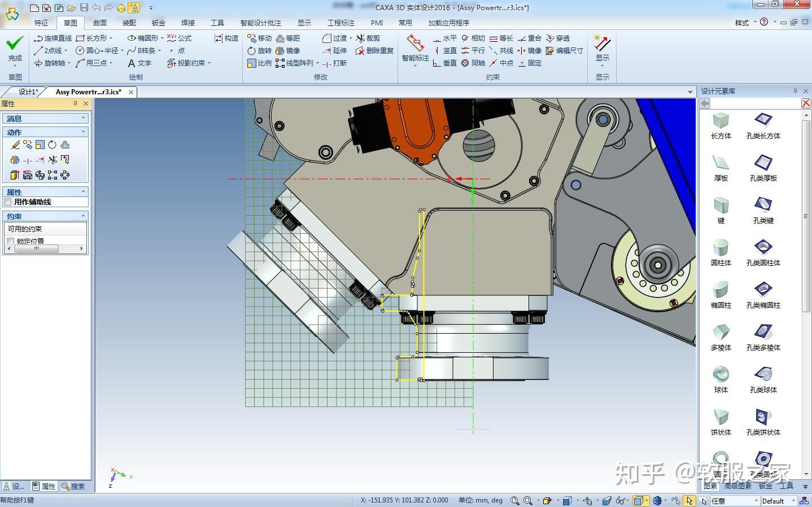
Task: Collapse the 约束 panel section
Action: (83, 216)
